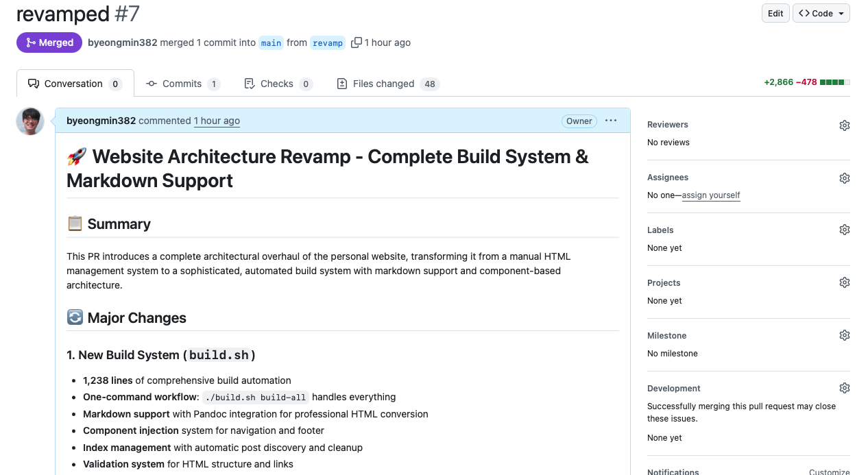868x475 pixels.
Task: Open the Projects gear settings
Action: click(x=844, y=283)
